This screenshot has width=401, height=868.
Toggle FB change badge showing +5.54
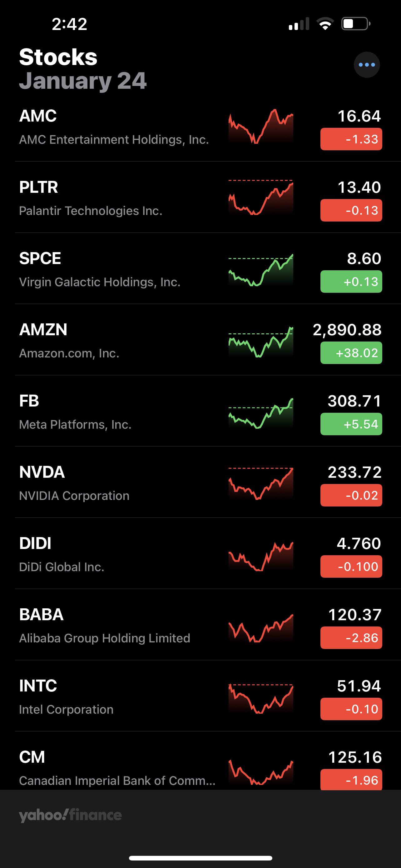click(351, 424)
